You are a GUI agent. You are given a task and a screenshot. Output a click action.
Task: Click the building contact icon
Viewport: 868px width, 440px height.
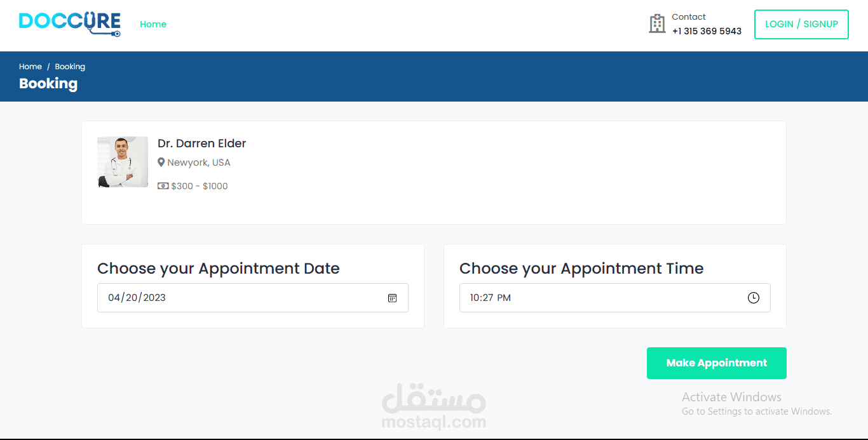pyautogui.click(x=657, y=24)
